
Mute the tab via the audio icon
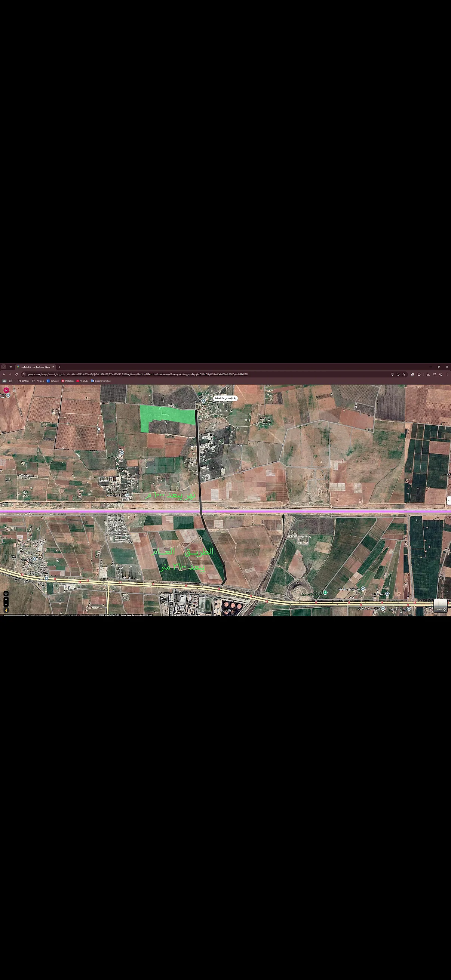(10, 367)
